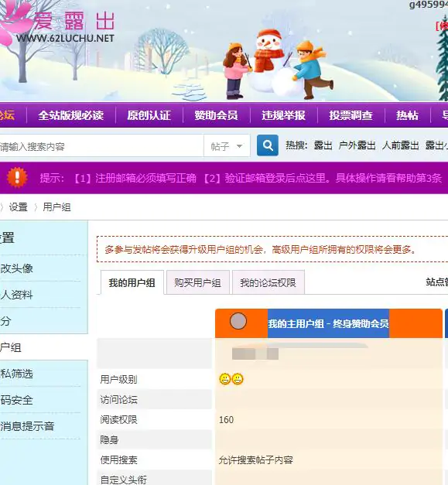Click hot search term 露出
448x485 pixels.
coord(323,145)
